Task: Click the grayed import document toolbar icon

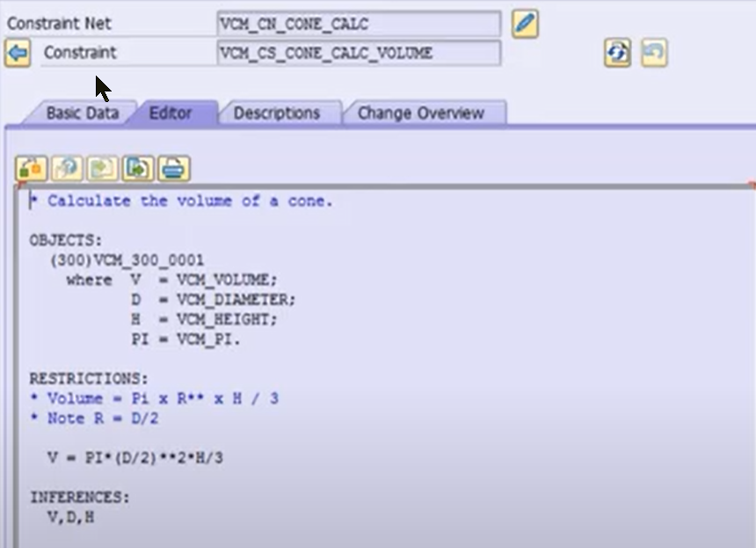Action: 102,169
